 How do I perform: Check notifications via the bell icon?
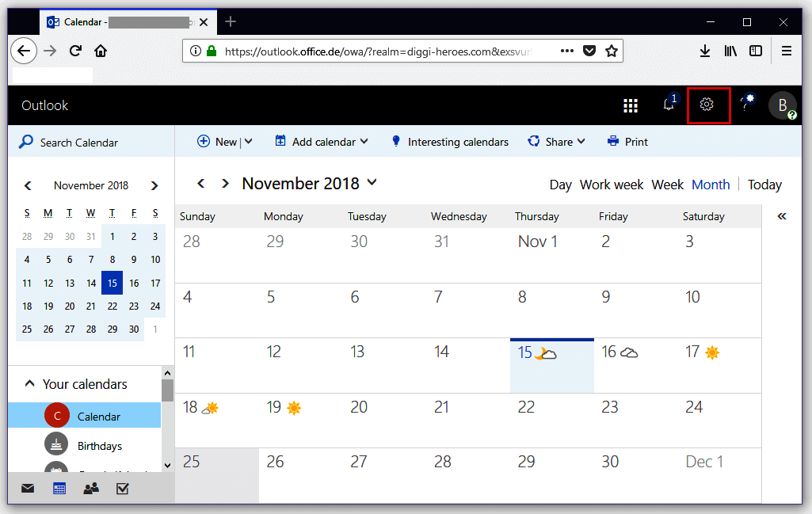coord(668,105)
